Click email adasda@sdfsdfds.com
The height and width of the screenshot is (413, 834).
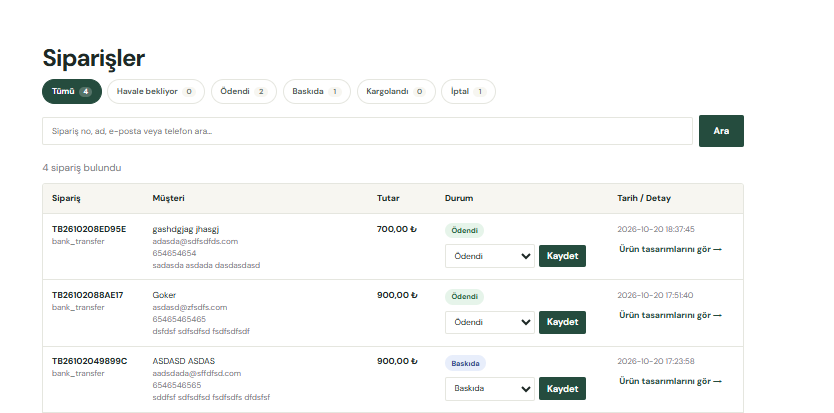[195, 242]
